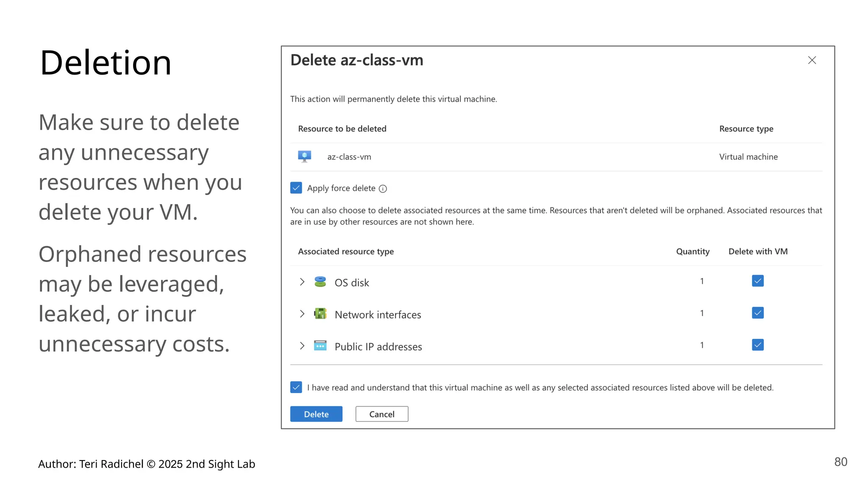Expand the OS disk row
868x488 pixels.
pos(302,282)
